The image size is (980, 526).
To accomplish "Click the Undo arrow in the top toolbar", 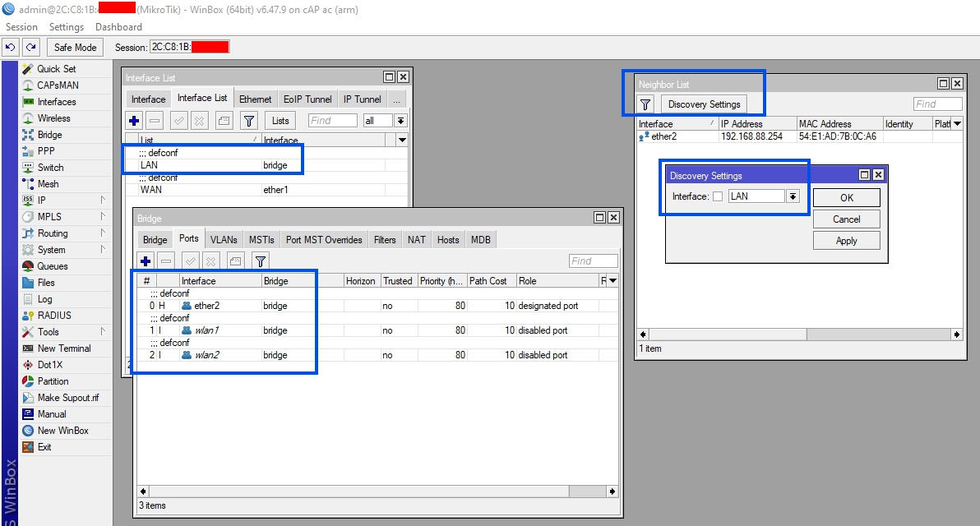I will click(x=11, y=47).
